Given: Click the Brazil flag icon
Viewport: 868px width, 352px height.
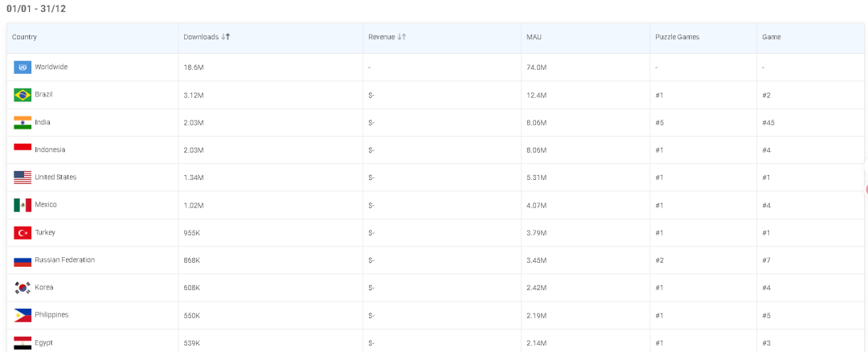Looking at the screenshot, I should pos(23,95).
